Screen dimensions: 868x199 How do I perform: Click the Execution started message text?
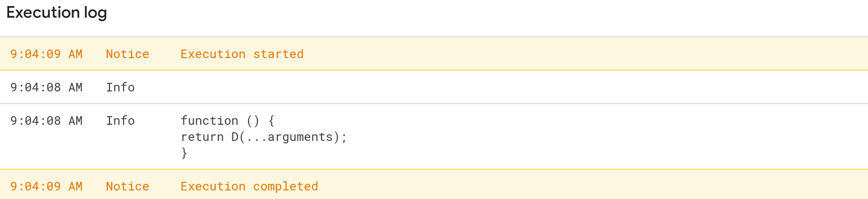pyautogui.click(x=242, y=54)
